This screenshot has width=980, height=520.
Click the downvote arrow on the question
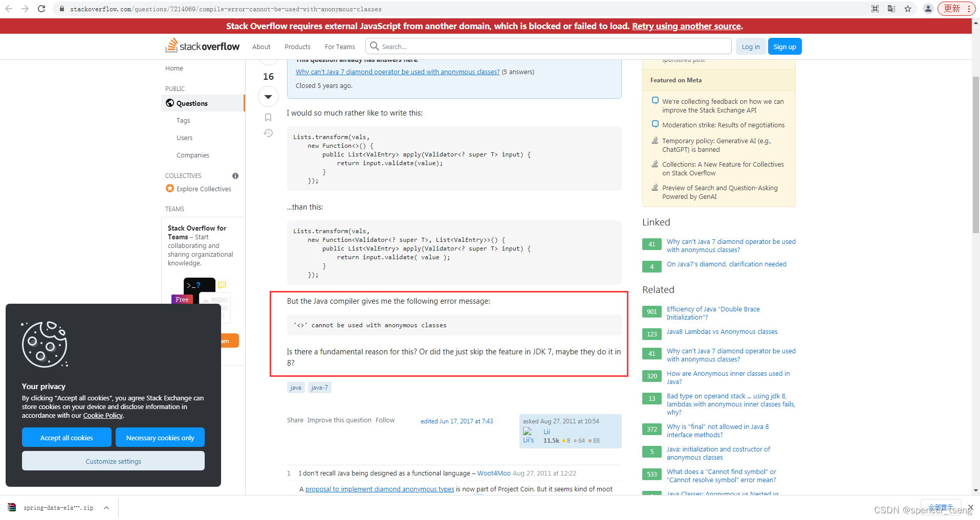(x=268, y=96)
